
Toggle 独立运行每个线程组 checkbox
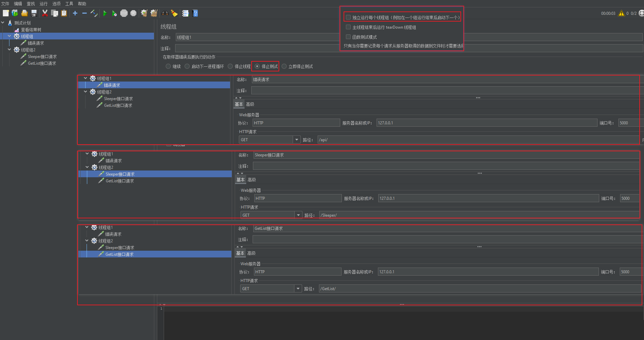tap(348, 17)
